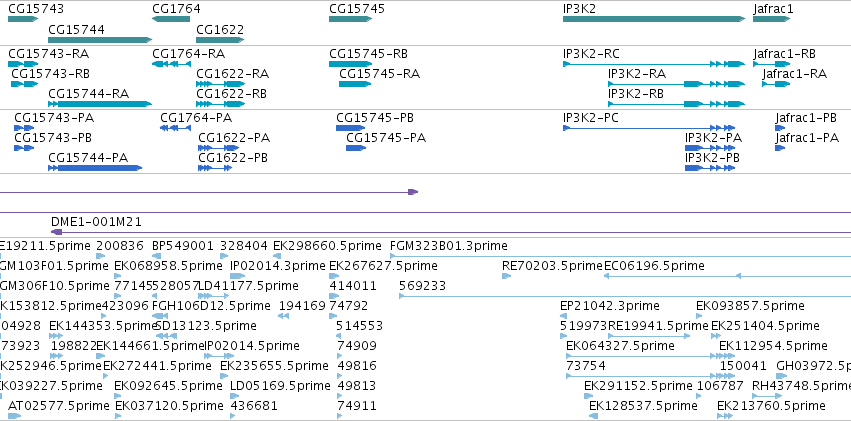The width and height of the screenshot is (851, 421).
Task: Click the EK112954.5prime EST label
Action: tap(773, 346)
